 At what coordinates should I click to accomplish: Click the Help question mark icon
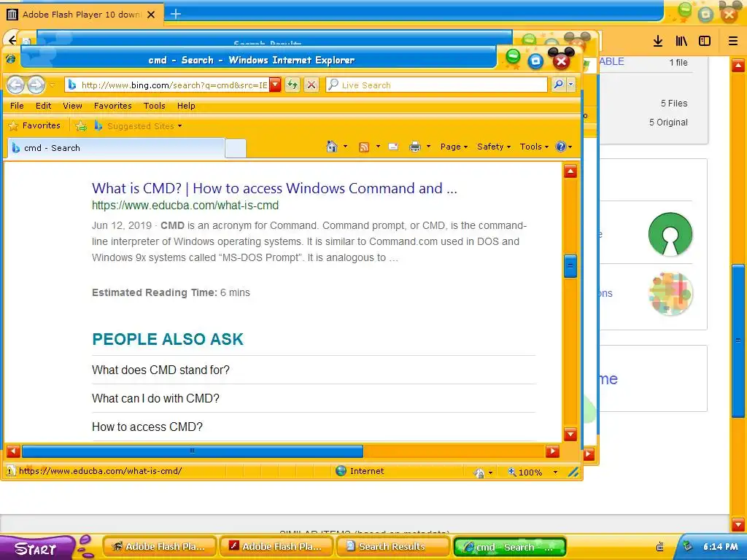click(561, 147)
